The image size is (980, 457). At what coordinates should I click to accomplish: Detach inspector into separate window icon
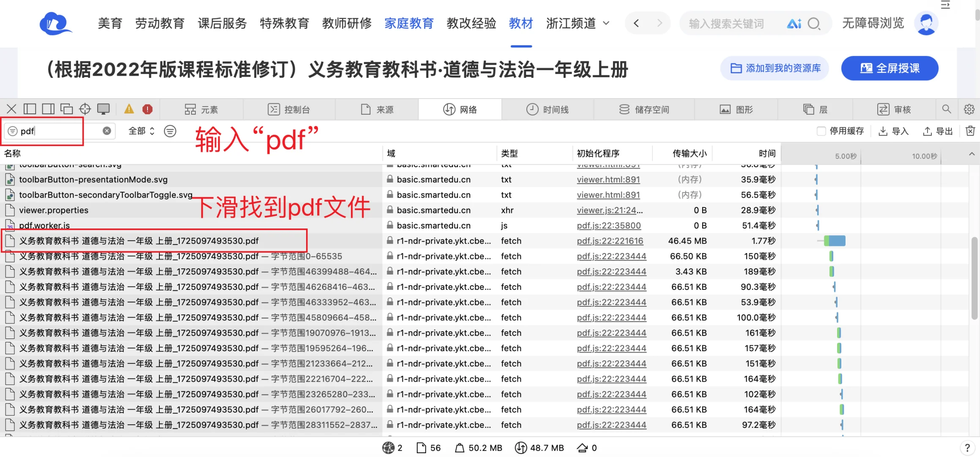(66, 109)
